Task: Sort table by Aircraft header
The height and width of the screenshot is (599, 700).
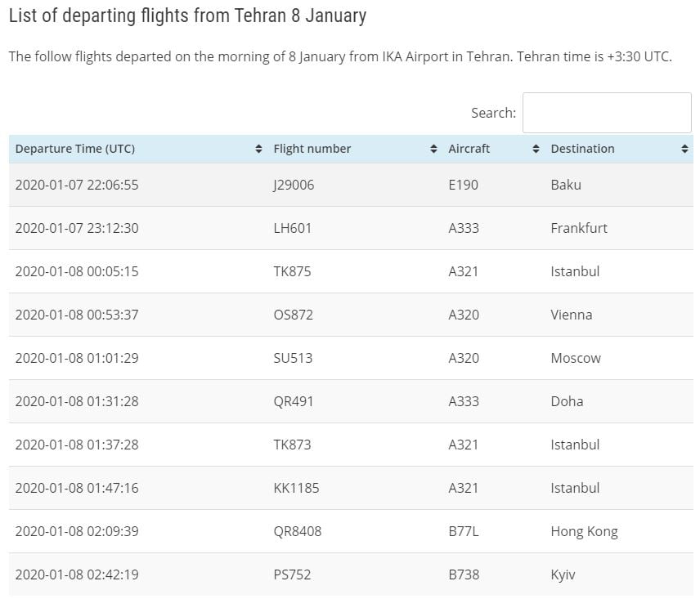Action: click(469, 149)
